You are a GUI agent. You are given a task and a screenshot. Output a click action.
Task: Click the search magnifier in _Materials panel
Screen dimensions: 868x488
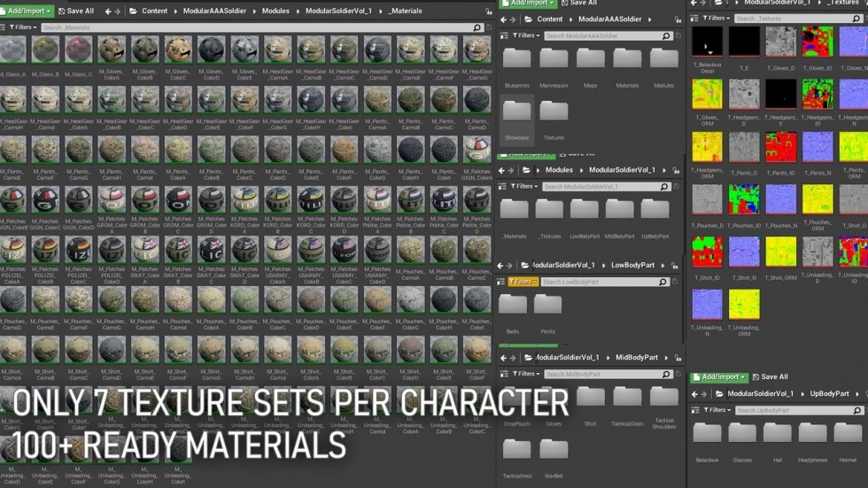point(477,27)
